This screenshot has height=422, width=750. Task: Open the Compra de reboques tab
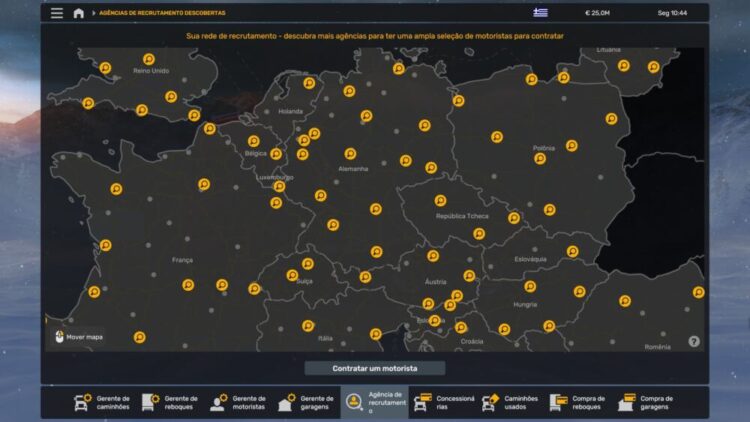(577, 402)
